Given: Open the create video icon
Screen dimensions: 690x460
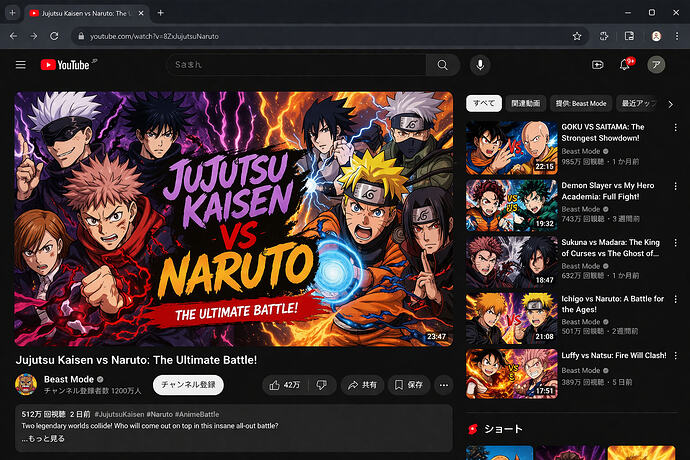Looking at the screenshot, I should coord(597,65).
